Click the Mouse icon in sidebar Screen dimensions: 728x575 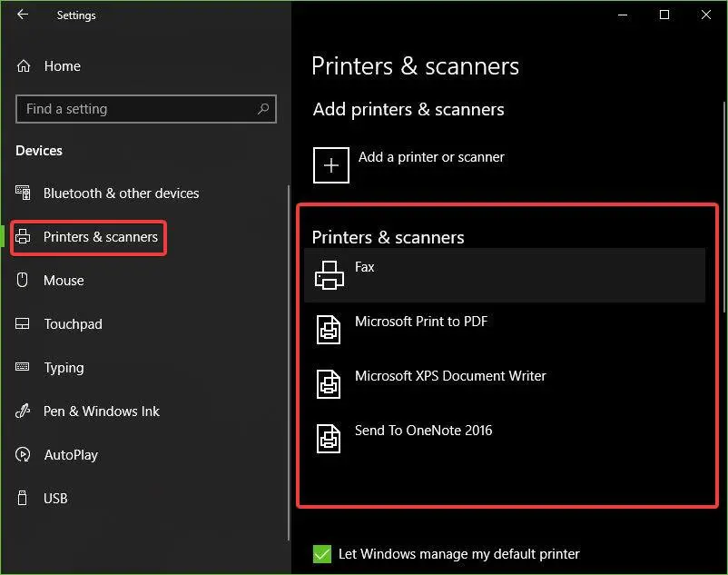point(24,281)
